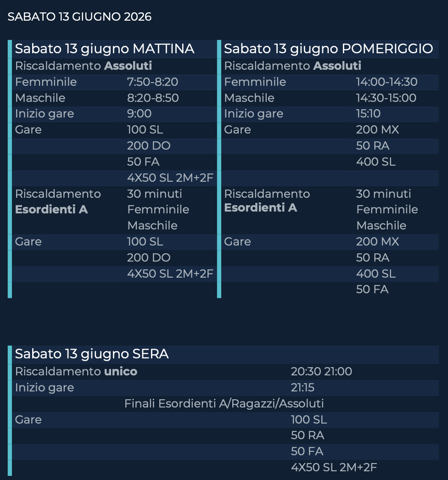Screen dimensions: 448x480
Task: Click the 9:00 morning start time
Action: click(x=139, y=114)
